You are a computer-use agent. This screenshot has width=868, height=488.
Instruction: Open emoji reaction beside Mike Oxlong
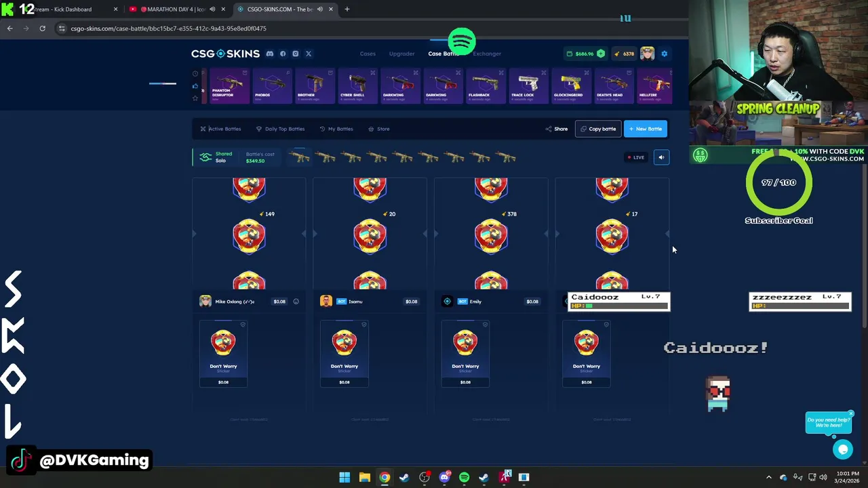point(296,302)
